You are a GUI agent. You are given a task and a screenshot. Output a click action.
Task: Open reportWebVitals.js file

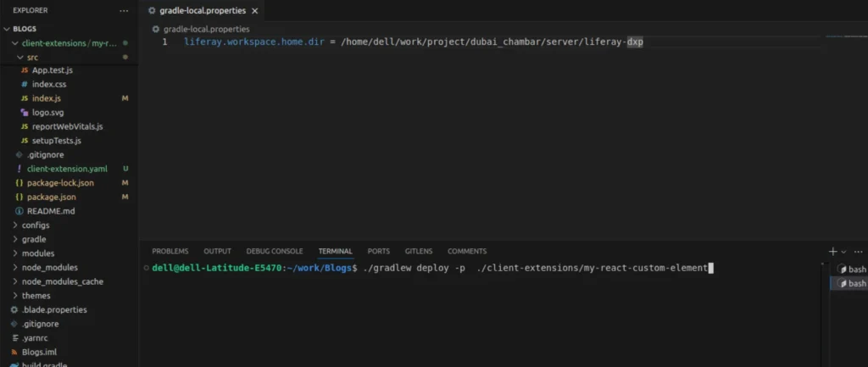pyautogui.click(x=68, y=126)
